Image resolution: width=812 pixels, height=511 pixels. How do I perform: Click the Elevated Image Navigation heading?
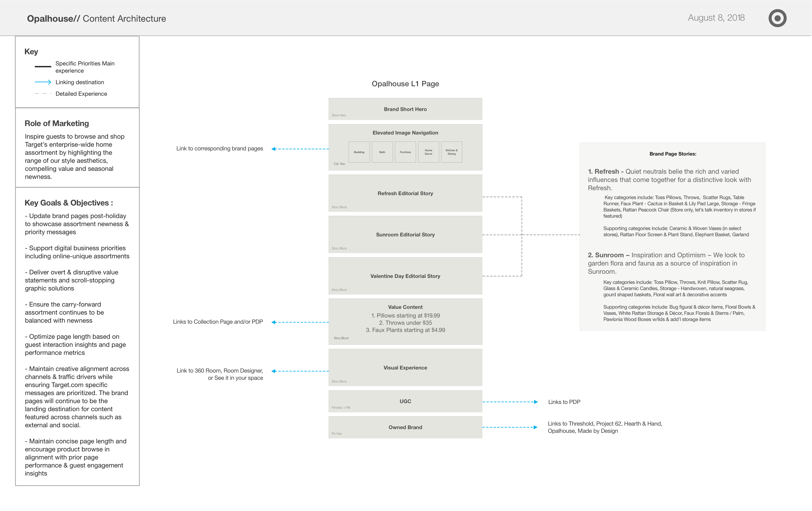(405, 133)
